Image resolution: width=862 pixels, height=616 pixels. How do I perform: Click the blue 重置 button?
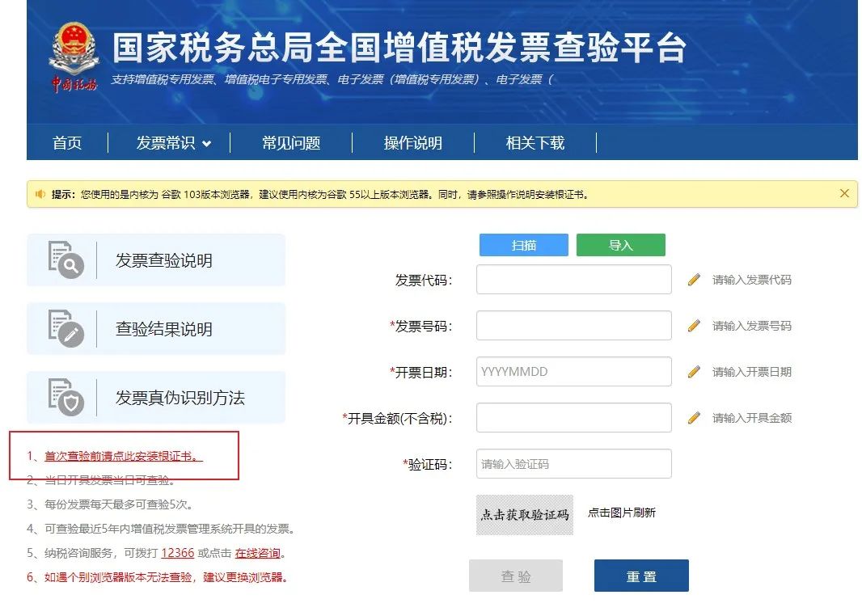641,576
